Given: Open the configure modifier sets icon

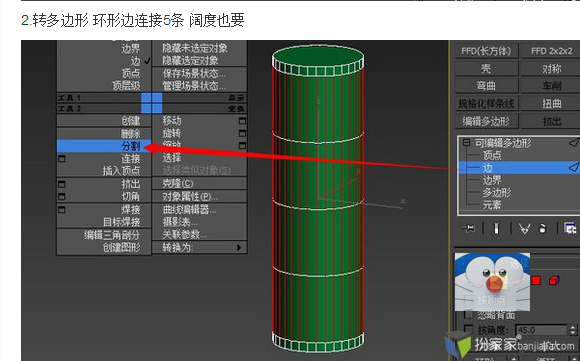Looking at the screenshot, I should pos(570,228).
